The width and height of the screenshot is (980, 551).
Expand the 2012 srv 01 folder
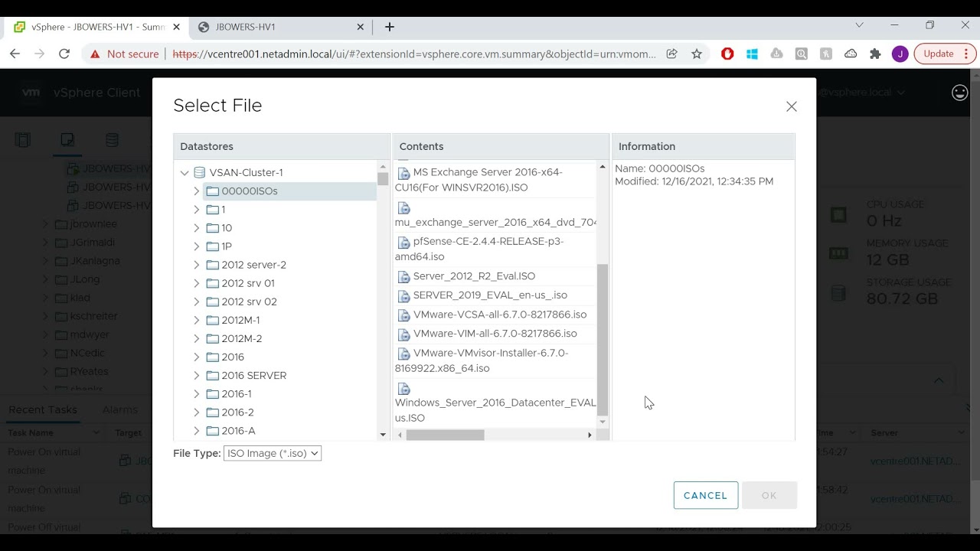[197, 283]
